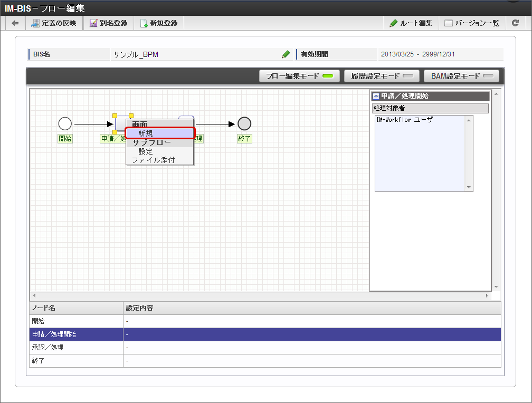Select ファイル添付 in context menu
The image size is (532, 403).
(x=153, y=160)
